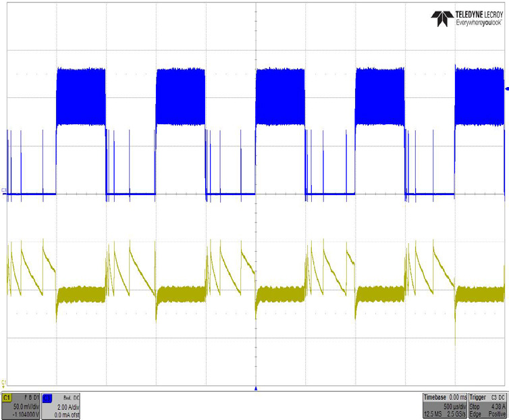Click the blue C3 channel descriptor badge

pyautogui.click(x=47, y=398)
